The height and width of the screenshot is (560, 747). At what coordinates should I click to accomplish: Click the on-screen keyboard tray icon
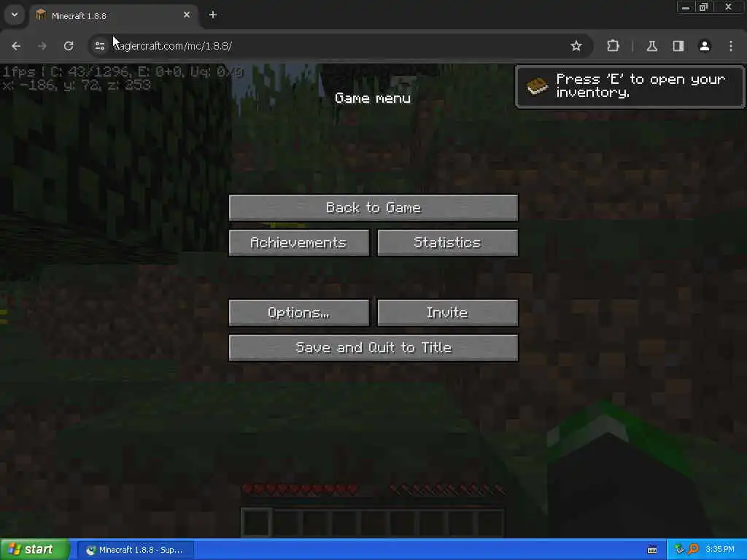652,550
